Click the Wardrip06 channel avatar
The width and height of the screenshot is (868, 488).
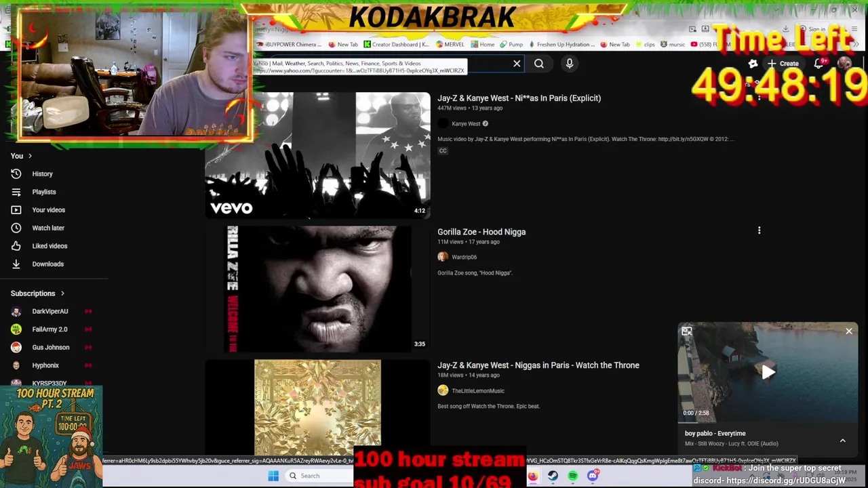pyautogui.click(x=443, y=257)
